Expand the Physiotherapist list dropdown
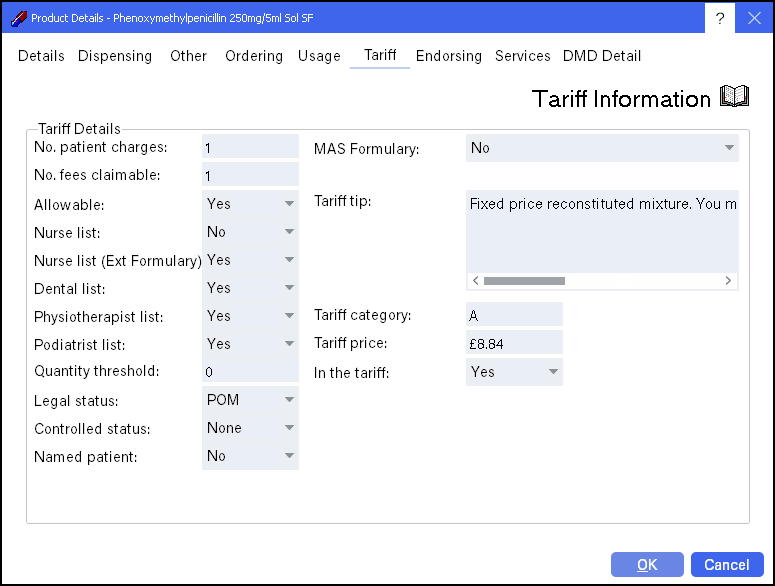The height and width of the screenshot is (586, 775). [x=251, y=316]
